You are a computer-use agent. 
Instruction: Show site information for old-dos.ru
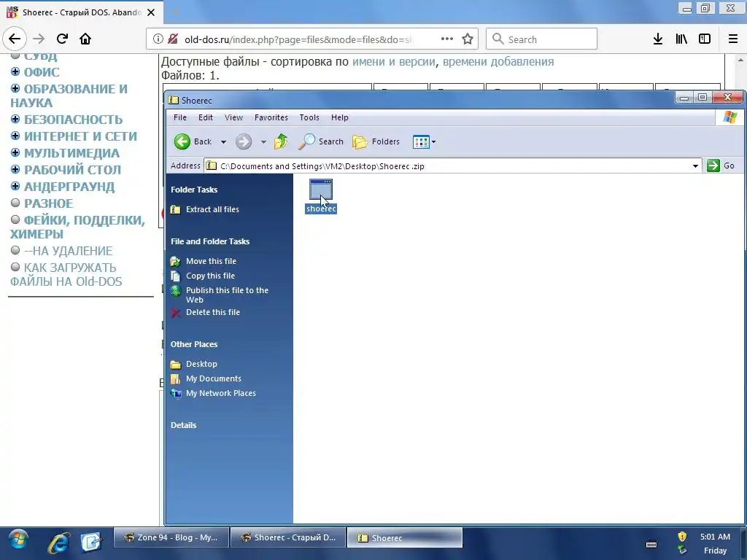158,39
